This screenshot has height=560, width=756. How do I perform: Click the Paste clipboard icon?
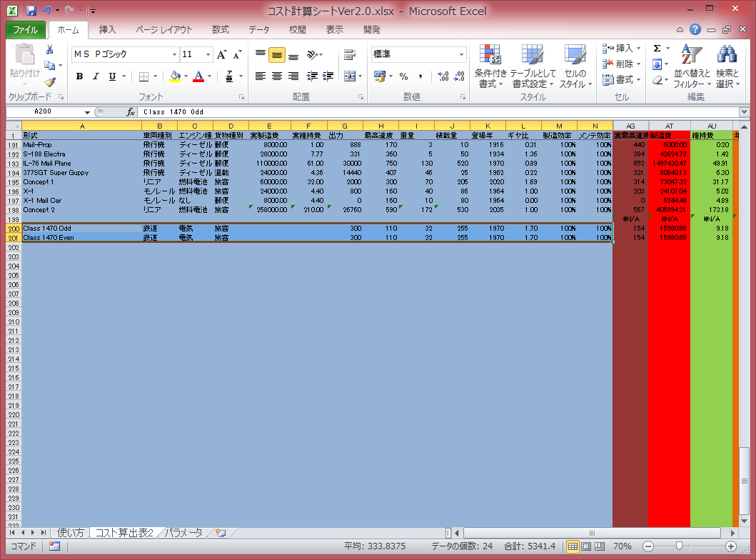[x=24, y=54]
